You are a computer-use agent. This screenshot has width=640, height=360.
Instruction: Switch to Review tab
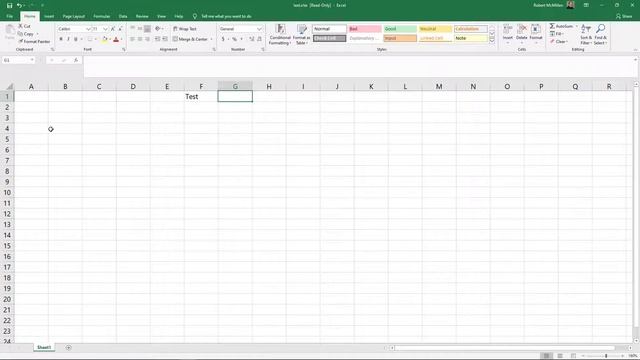click(142, 16)
